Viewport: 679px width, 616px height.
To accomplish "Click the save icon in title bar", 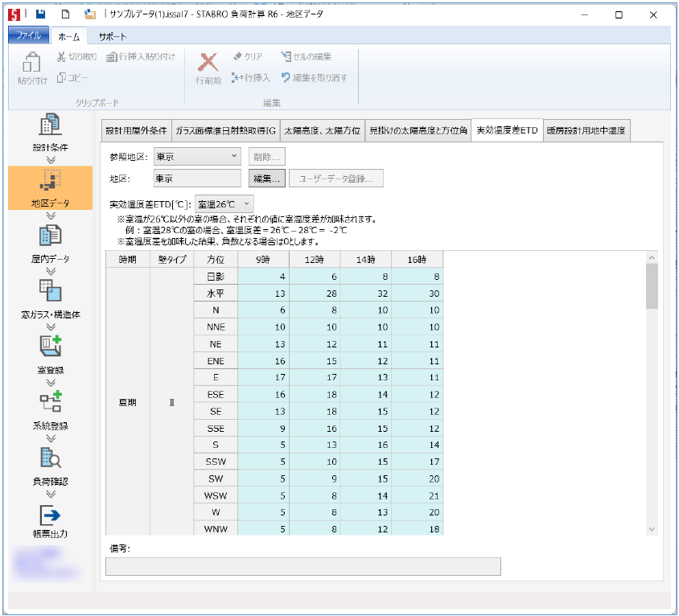I will click(39, 14).
